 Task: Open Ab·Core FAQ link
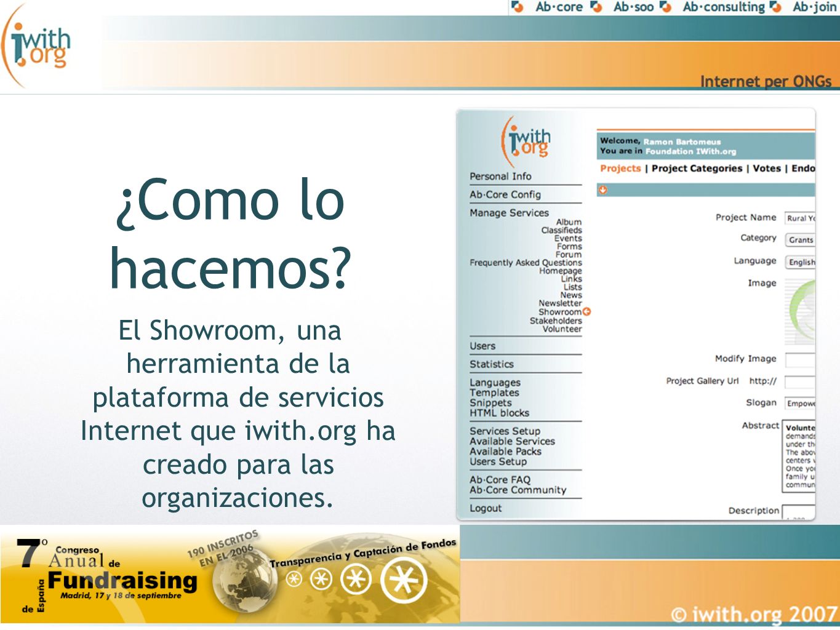[x=500, y=480]
